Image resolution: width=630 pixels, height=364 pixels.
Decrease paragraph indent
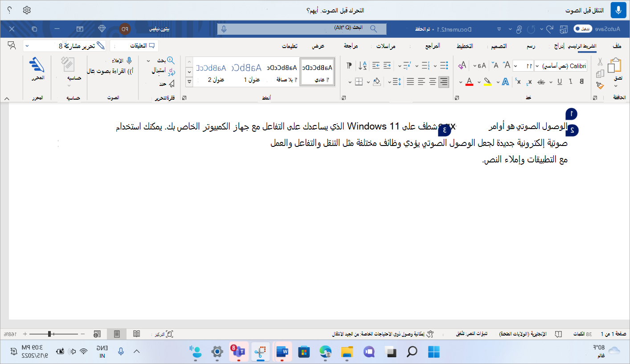(x=387, y=65)
